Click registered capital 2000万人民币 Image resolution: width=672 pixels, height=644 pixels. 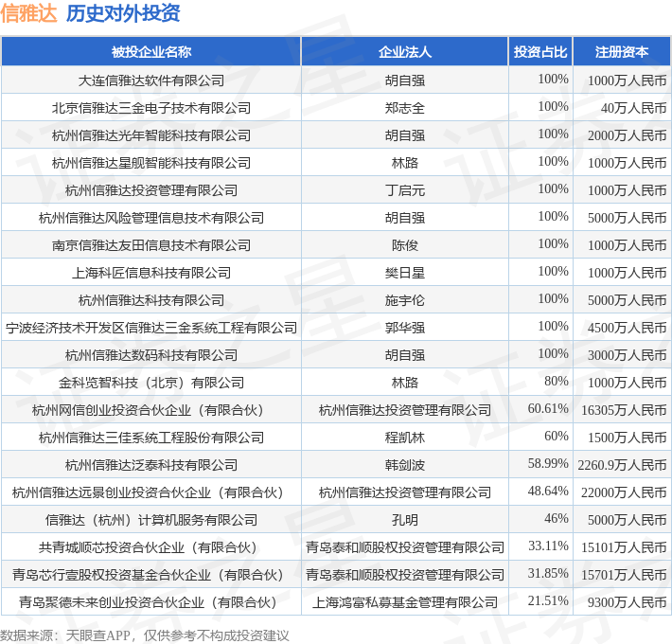pyautogui.click(x=627, y=135)
